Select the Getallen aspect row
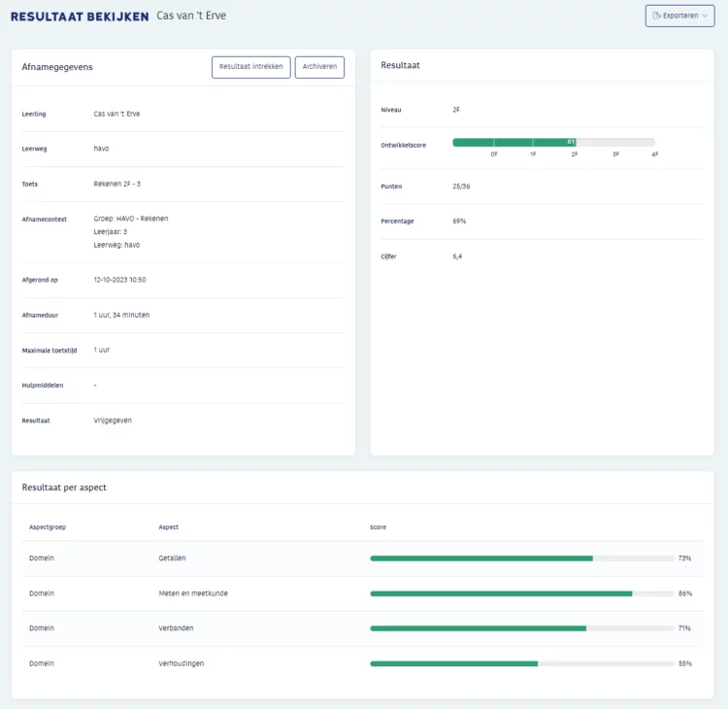728x709 pixels. (x=362, y=558)
